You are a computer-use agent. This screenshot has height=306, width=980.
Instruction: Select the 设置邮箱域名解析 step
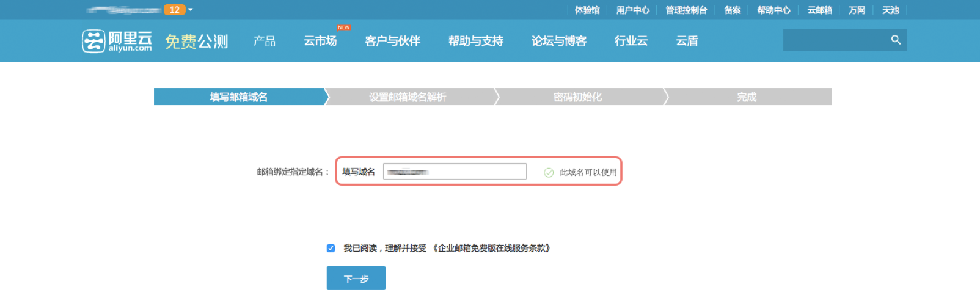point(408,97)
